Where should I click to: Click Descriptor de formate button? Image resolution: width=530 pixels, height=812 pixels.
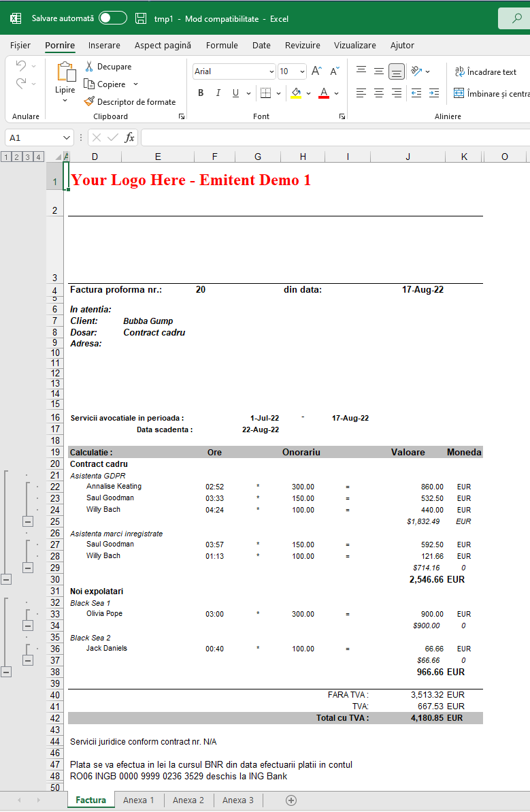[129, 102]
